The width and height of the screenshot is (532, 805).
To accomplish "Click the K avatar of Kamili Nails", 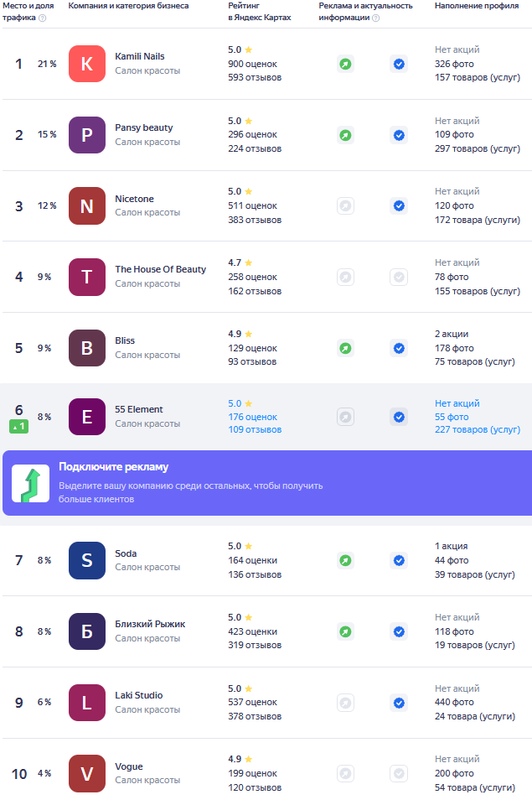I will click(x=87, y=64).
